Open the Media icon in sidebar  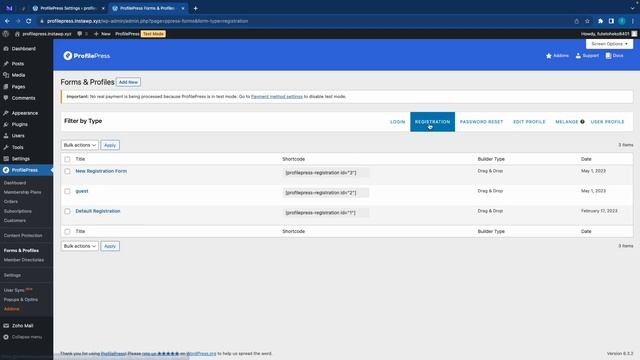tap(6, 75)
